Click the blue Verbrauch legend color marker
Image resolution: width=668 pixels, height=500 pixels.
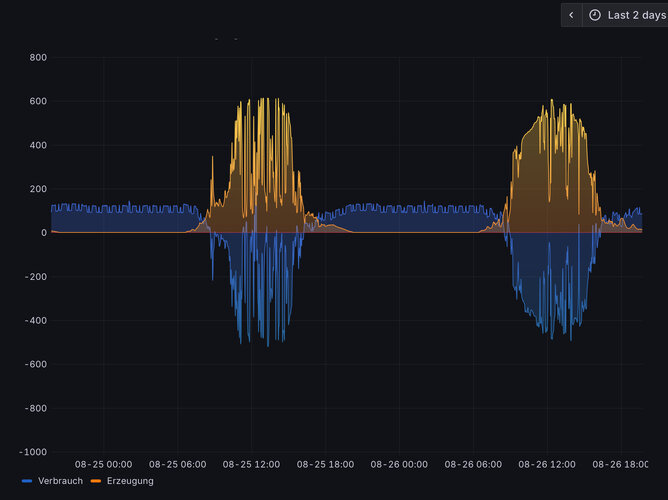pyautogui.click(x=27, y=481)
